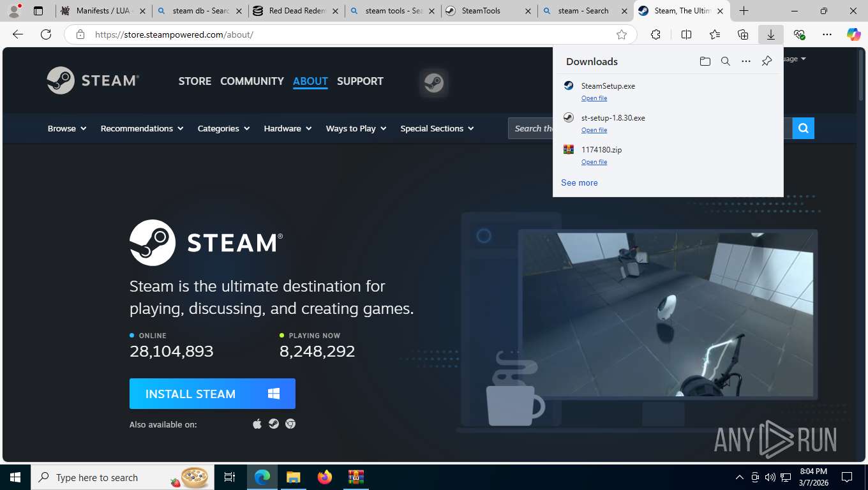This screenshot has height=490, width=868.
Task: Open WinRAR from taskbar
Action: coord(356,477)
